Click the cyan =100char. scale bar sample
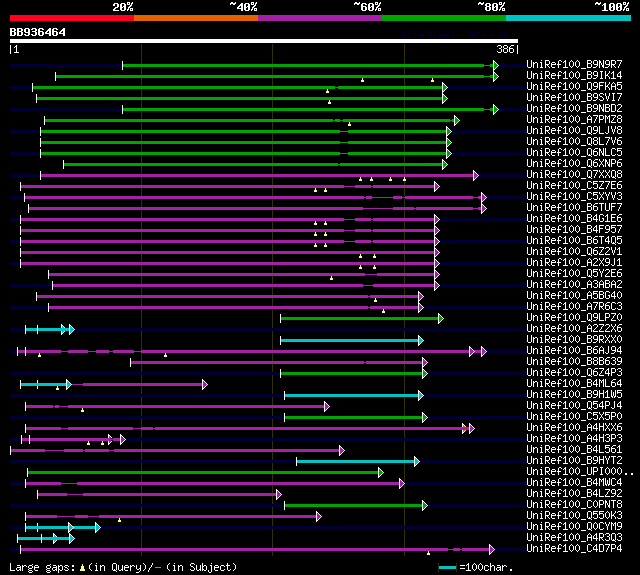The height and width of the screenshot is (575, 640). point(447,567)
